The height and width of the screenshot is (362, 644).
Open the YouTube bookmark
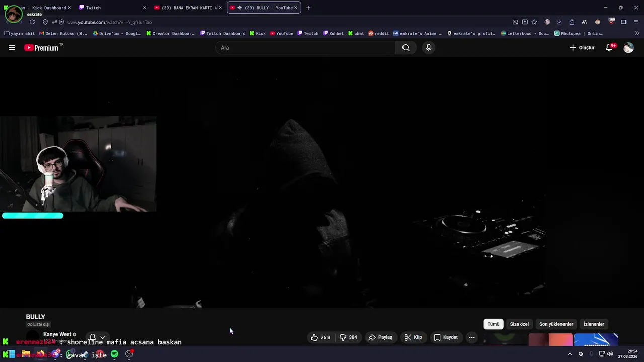pyautogui.click(x=281, y=34)
